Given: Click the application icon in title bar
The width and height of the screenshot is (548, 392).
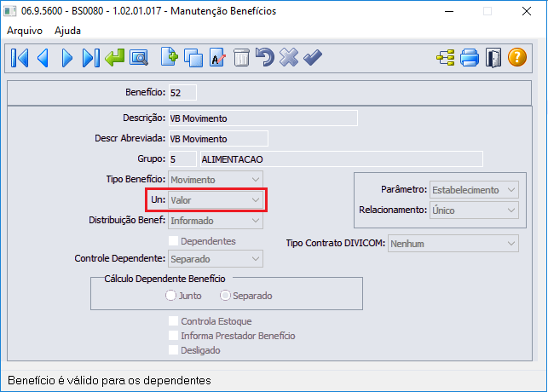Looking at the screenshot, I should coord(9,11).
